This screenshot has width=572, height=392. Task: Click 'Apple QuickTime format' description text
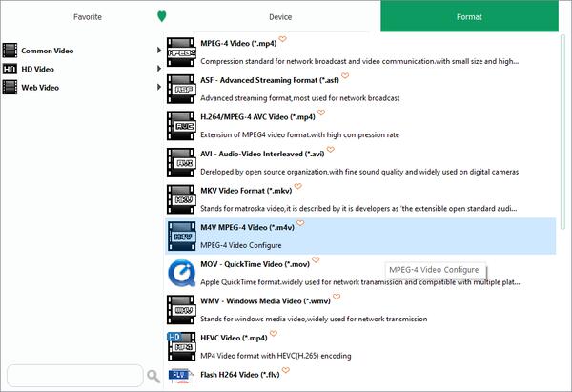pos(360,282)
